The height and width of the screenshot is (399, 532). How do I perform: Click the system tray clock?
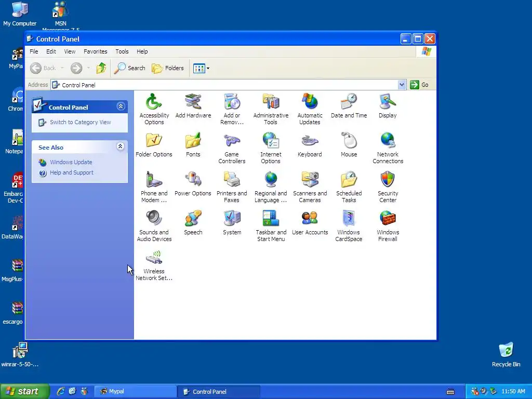pyautogui.click(x=513, y=392)
